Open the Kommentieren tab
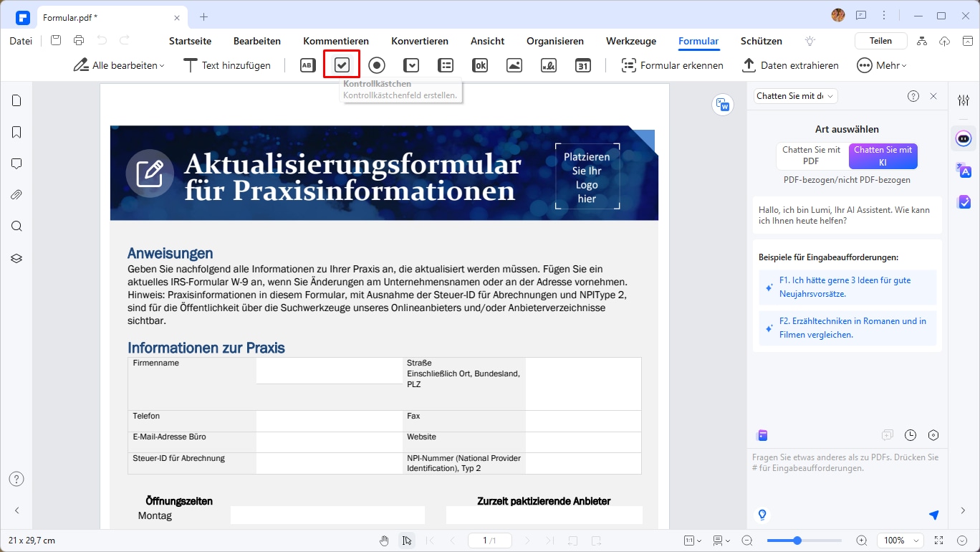980x552 pixels. pyautogui.click(x=336, y=41)
